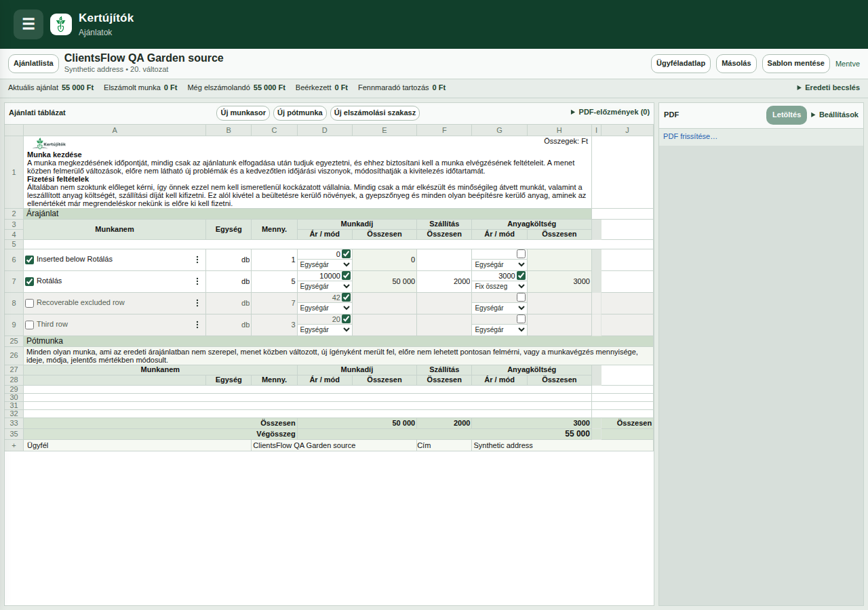Select the quantity cell with 5 for Rotálás

(274, 281)
